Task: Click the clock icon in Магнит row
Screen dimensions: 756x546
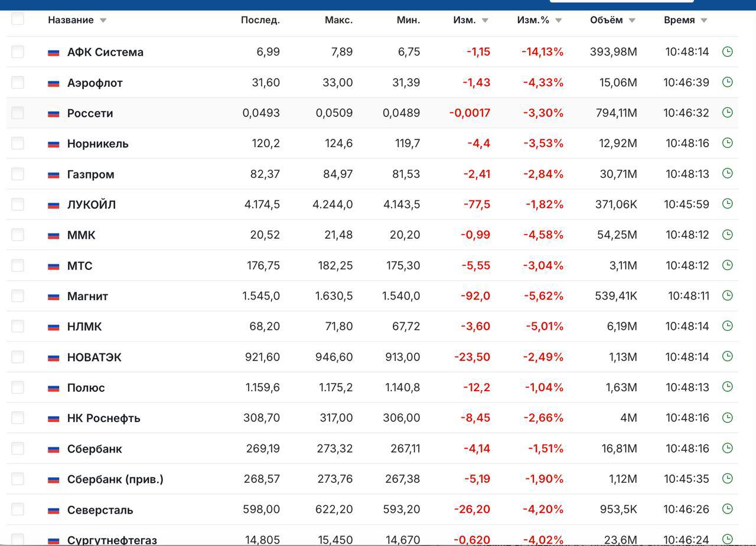Action: (728, 295)
